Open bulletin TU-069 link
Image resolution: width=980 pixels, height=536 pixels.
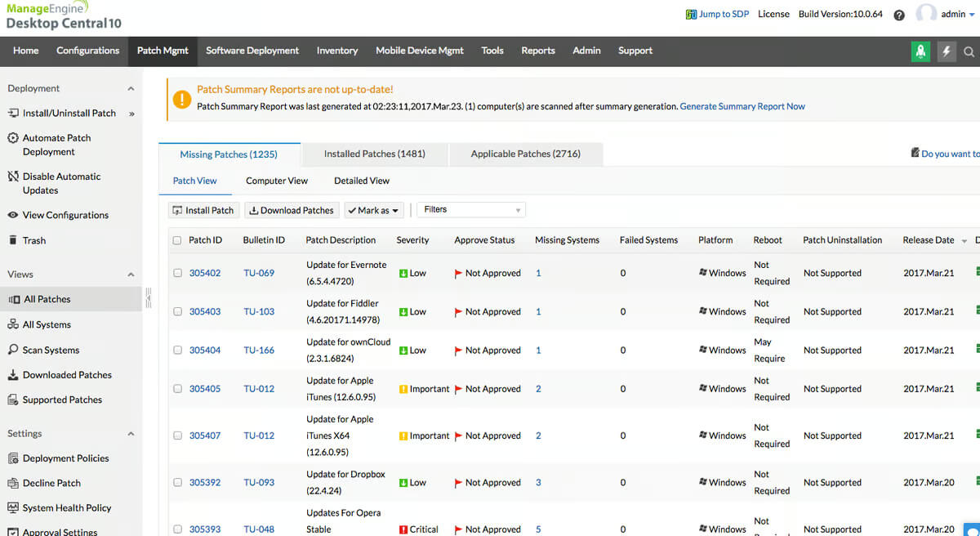(x=259, y=273)
